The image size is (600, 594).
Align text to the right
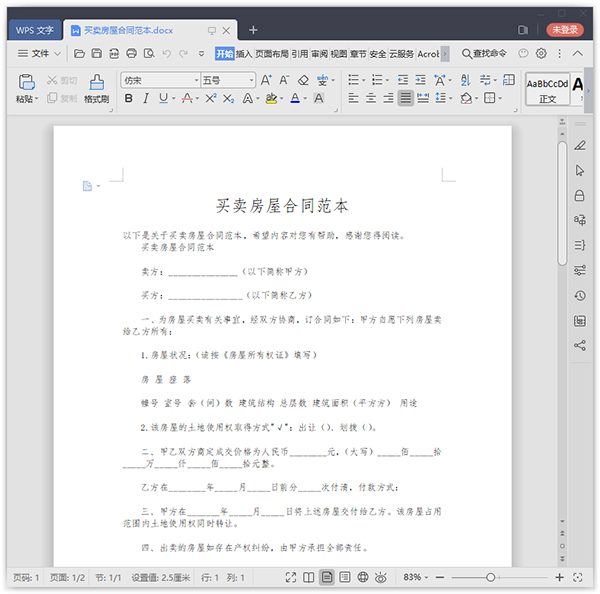click(388, 98)
